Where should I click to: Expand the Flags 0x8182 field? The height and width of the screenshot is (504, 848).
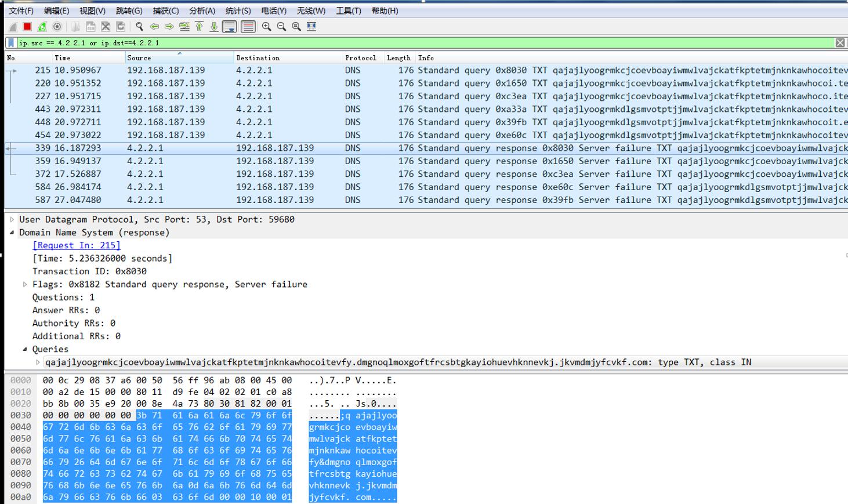pos(25,285)
